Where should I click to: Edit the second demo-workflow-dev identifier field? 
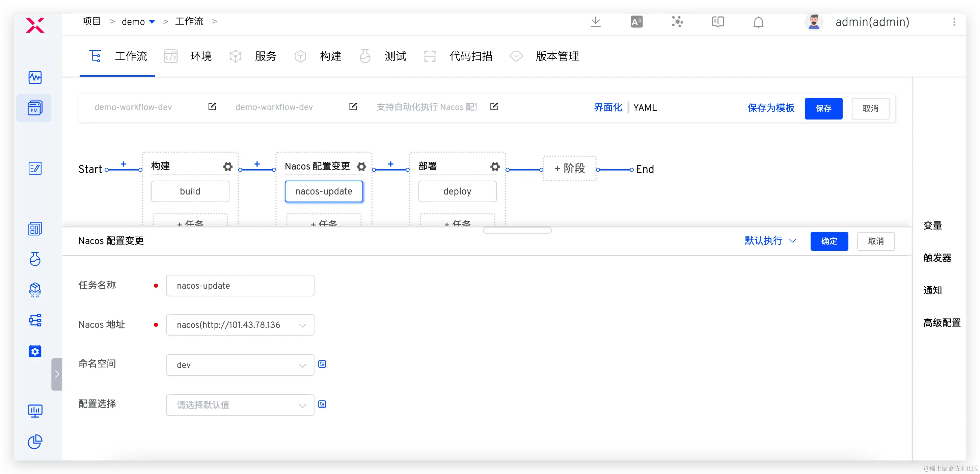click(353, 107)
